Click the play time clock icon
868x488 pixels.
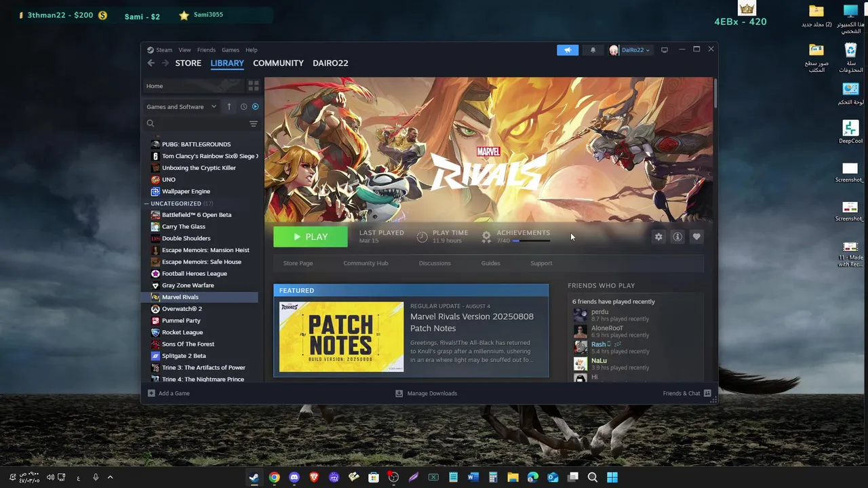pyautogui.click(x=422, y=237)
